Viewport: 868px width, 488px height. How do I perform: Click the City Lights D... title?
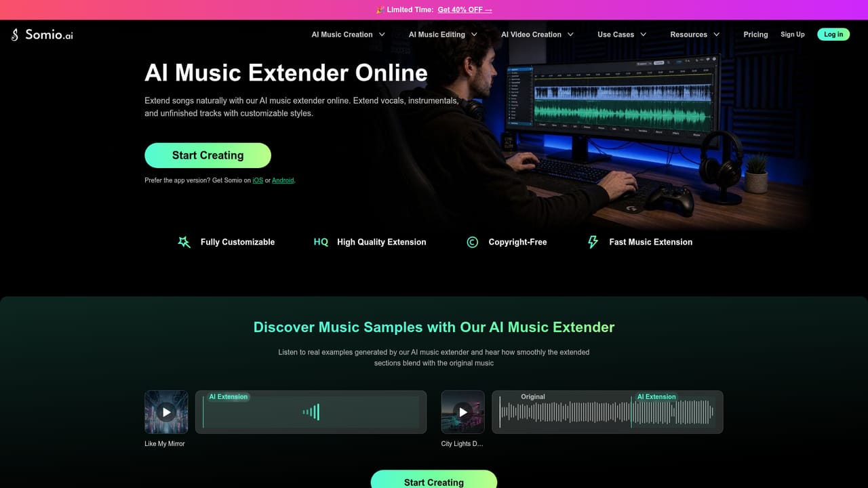[x=462, y=444]
